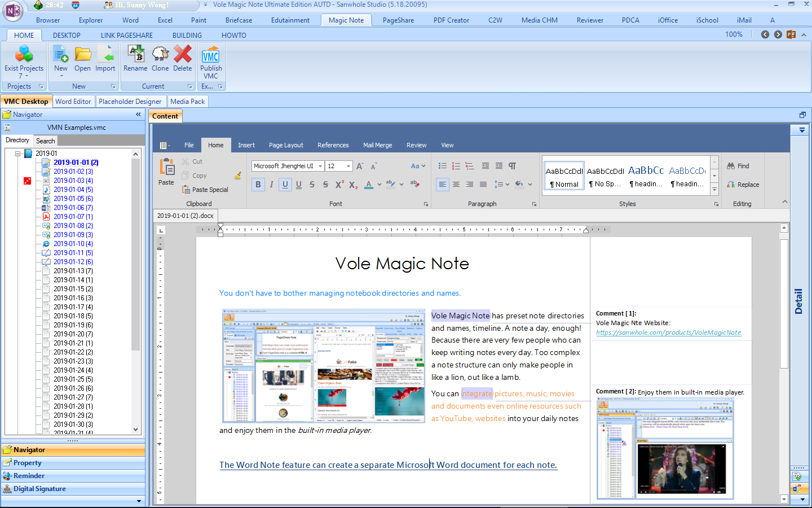Click the text highlight color button

[390, 185]
